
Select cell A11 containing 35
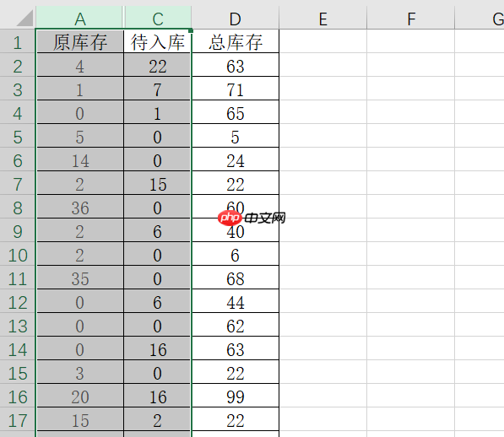(x=80, y=277)
